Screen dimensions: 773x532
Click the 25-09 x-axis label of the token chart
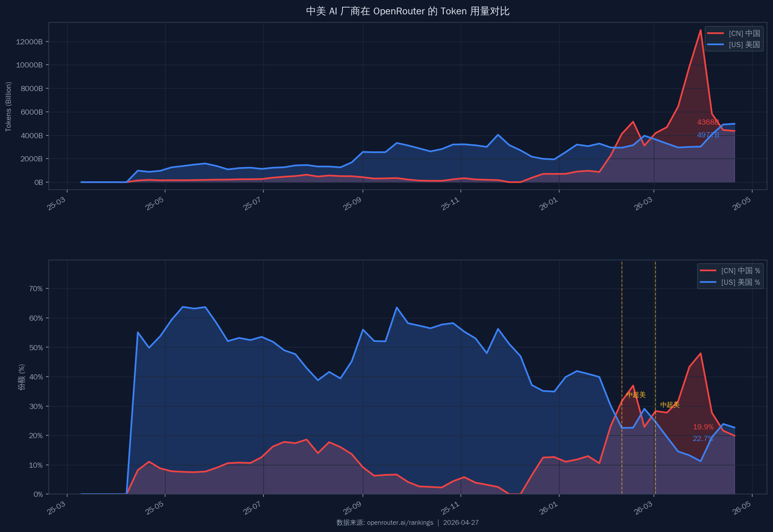click(352, 204)
